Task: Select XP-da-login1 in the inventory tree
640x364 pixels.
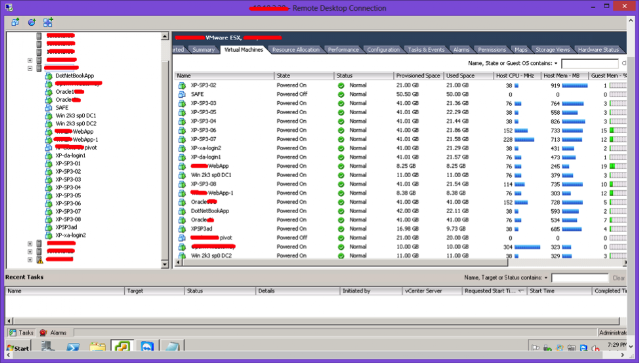Action: click(x=71, y=155)
